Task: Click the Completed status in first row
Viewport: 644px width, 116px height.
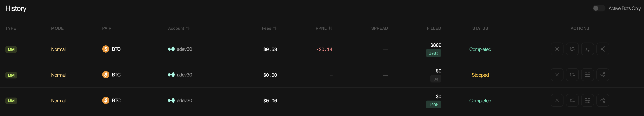Action: [x=480, y=49]
